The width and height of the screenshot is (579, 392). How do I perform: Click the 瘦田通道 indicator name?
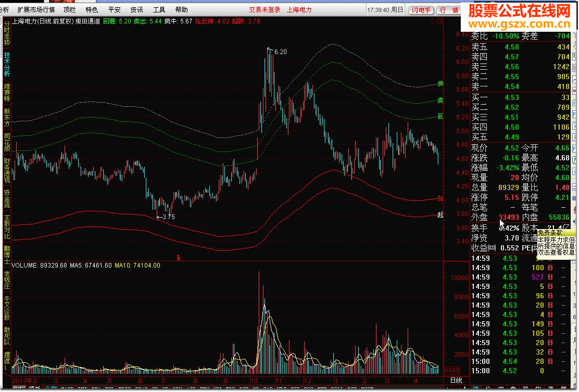tap(87, 21)
